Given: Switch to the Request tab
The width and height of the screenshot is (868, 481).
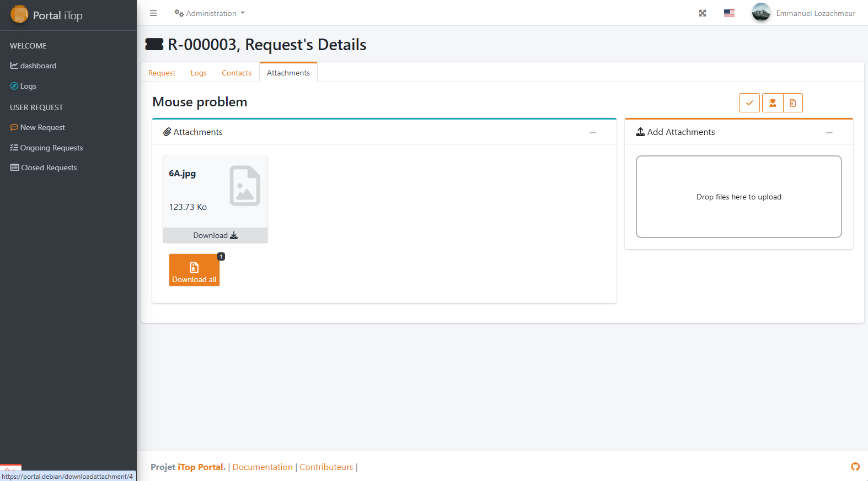Looking at the screenshot, I should coord(162,73).
